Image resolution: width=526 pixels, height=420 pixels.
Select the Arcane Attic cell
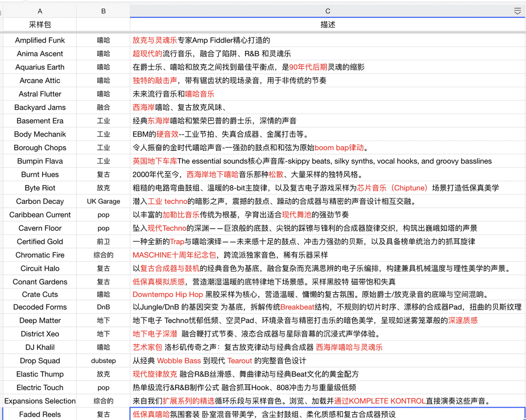(39, 80)
